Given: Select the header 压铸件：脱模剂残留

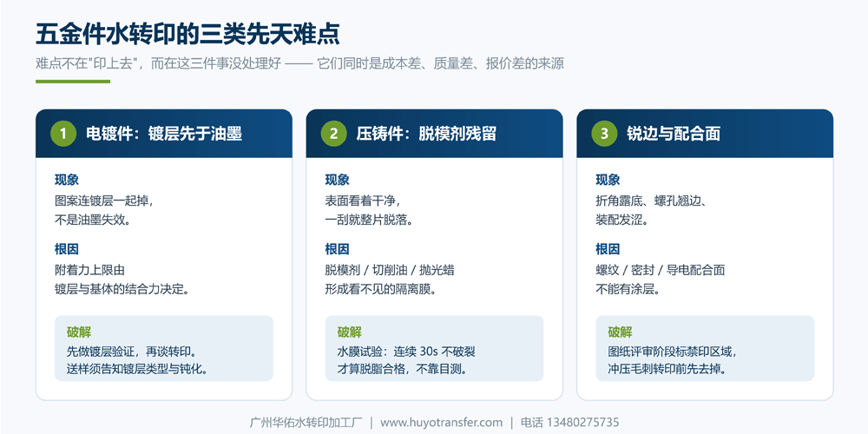Looking at the screenshot, I should 426,134.
